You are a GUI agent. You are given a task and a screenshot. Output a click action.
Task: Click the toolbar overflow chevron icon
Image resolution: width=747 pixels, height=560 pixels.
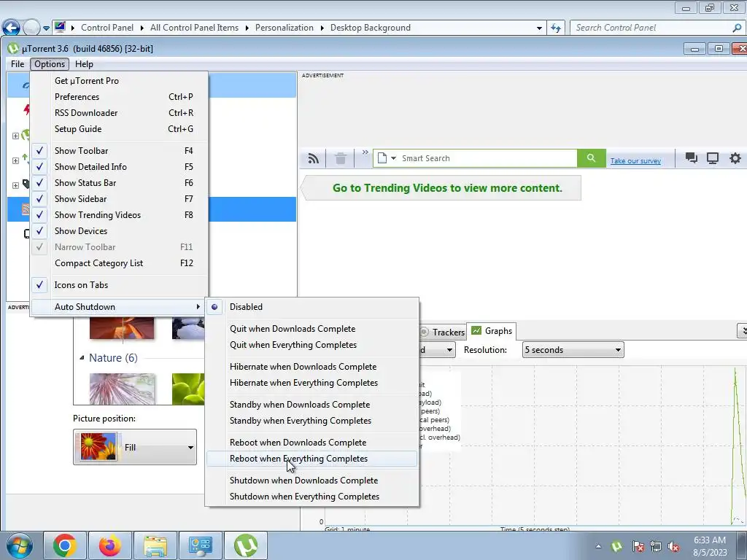(365, 152)
